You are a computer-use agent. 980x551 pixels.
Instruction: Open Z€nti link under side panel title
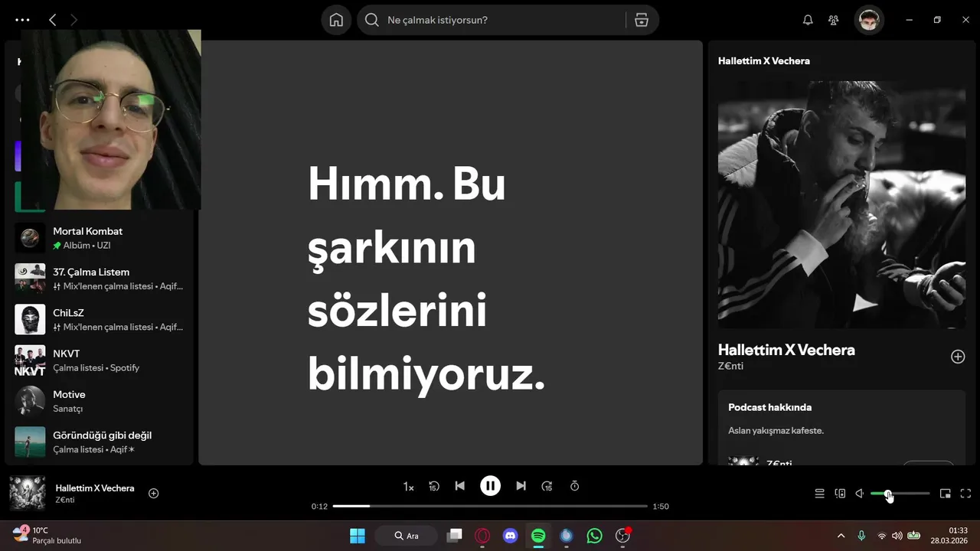point(730,366)
